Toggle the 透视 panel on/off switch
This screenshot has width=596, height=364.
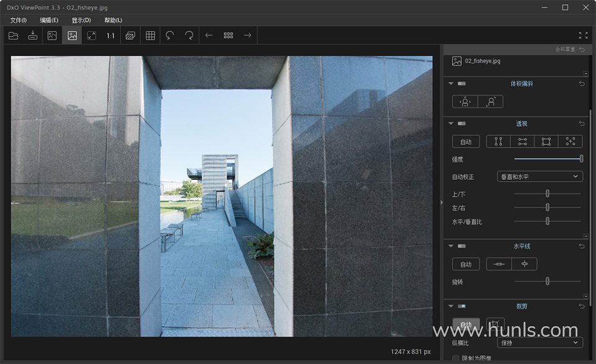click(x=461, y=124)
